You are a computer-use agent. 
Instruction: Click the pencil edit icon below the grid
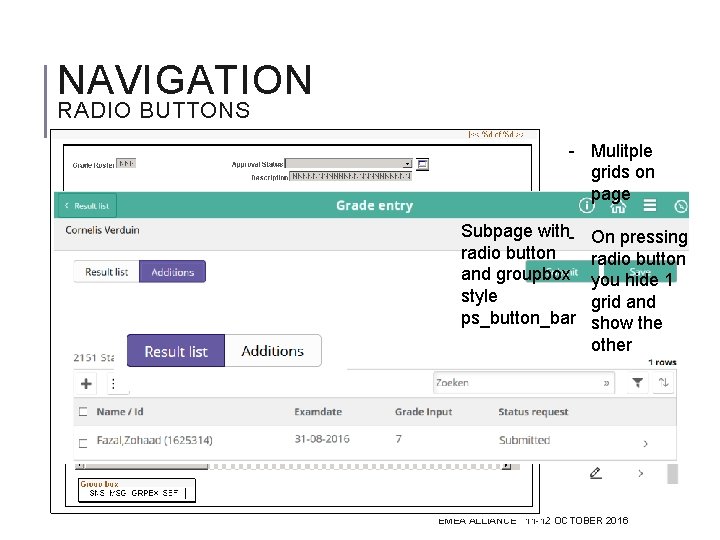[596, 473]
